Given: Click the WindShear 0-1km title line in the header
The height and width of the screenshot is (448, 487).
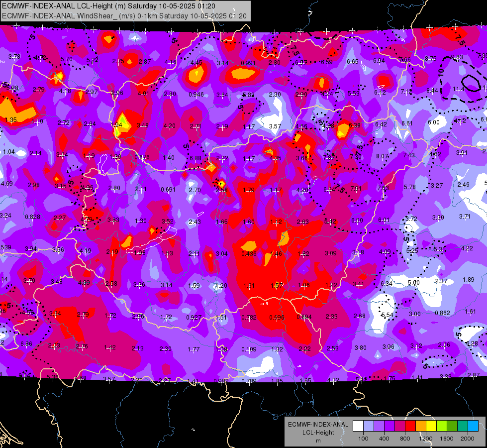Looking at the screenshot, I should pyautogui.click(x=124, y=16).
